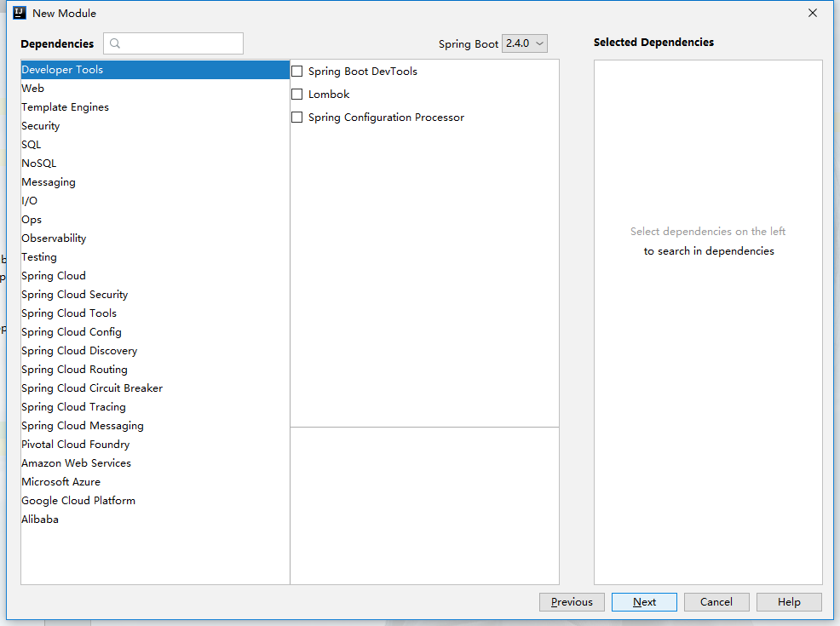This screenshot has height=626, width=840.
Task: Select the Ops category
Action: 155,220
